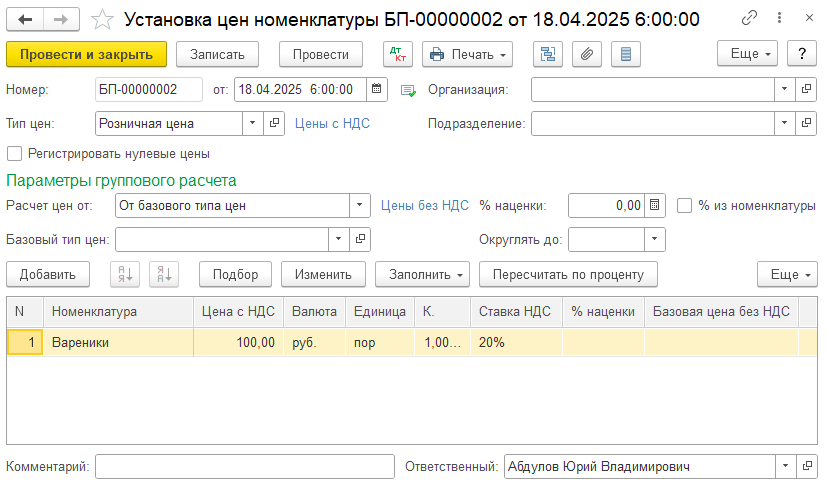Toggle % из номенклатуры checkbox
Image resolution: width=827 pixels, height=486 pixels.
point(685,206)
